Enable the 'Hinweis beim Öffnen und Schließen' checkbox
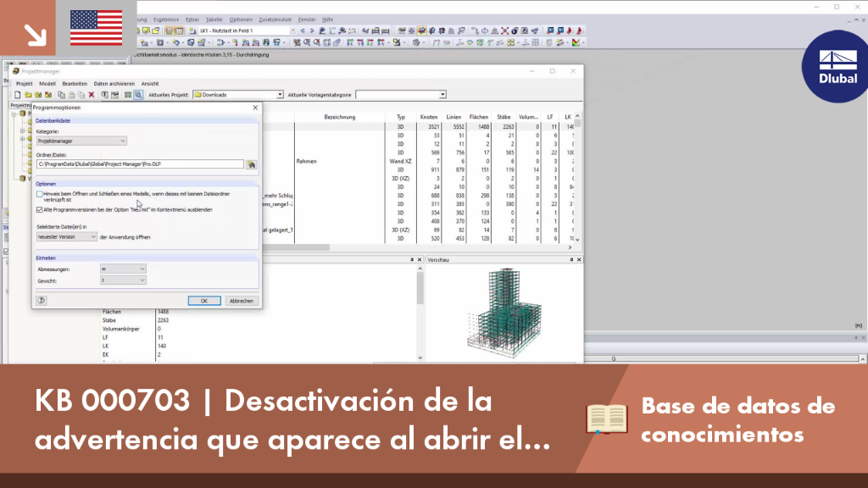 pyautogui.click(x=39, y=194)
